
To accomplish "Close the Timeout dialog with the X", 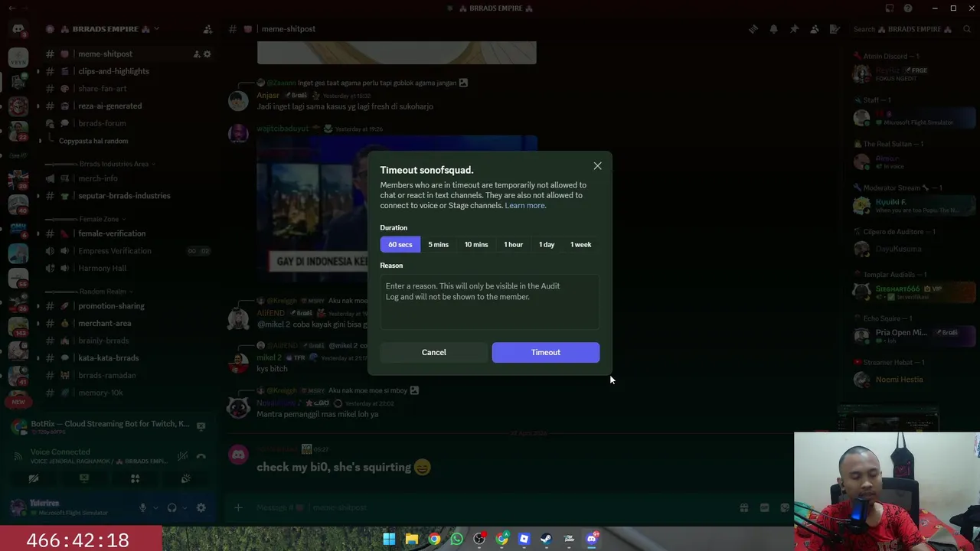I will point(597,166).
